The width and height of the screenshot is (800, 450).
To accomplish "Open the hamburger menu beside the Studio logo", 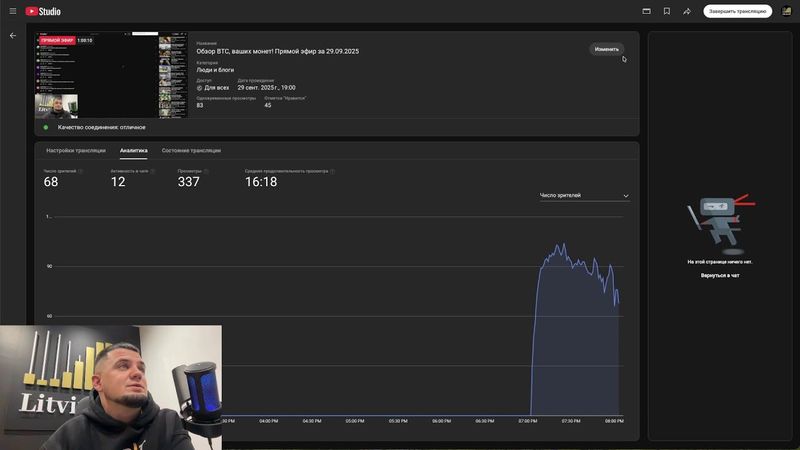I will tap(11, 11).
